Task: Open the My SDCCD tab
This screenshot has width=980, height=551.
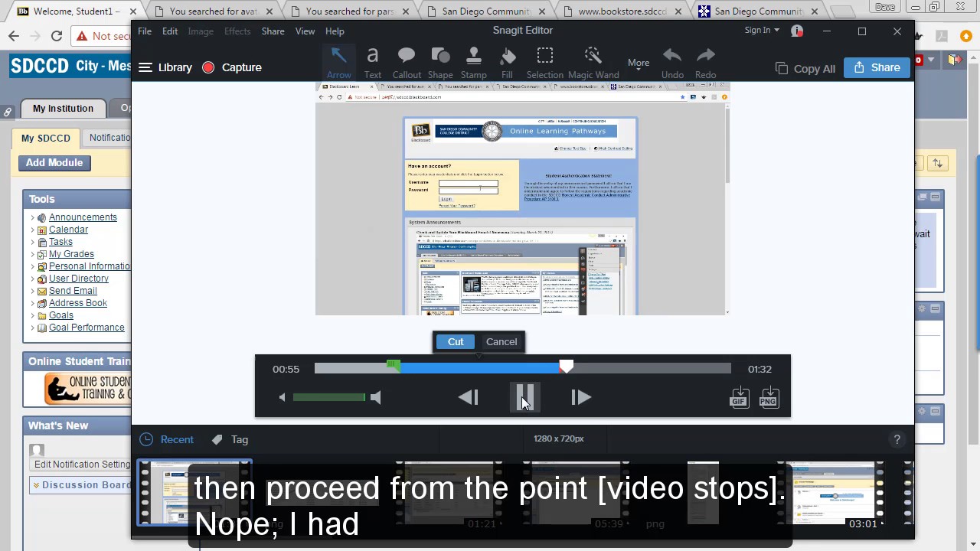Action: pos(46,139)
